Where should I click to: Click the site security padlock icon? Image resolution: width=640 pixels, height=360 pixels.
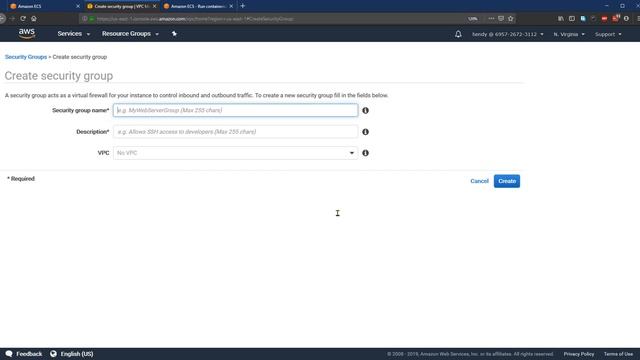point(92,18)
